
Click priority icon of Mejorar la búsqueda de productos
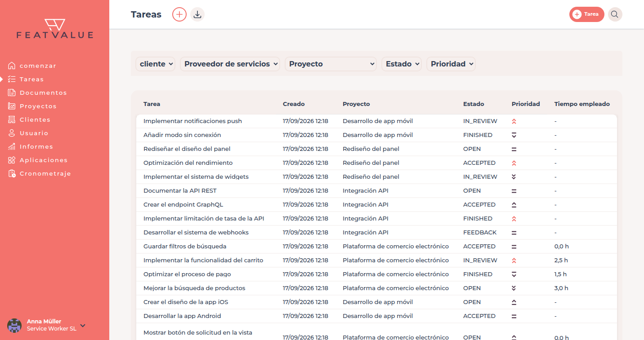click(x=514, y=288)
